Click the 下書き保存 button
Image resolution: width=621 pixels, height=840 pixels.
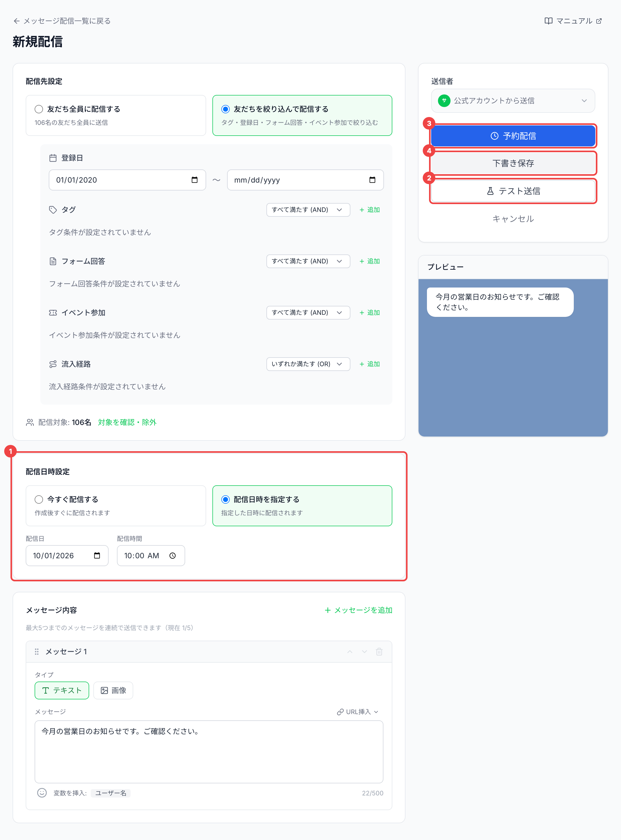[513, 163]
